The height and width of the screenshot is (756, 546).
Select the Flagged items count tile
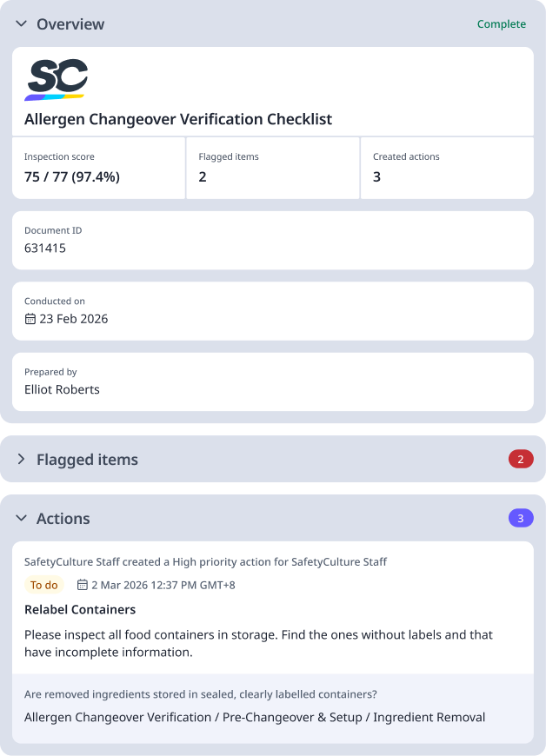(x=272, y=168)
